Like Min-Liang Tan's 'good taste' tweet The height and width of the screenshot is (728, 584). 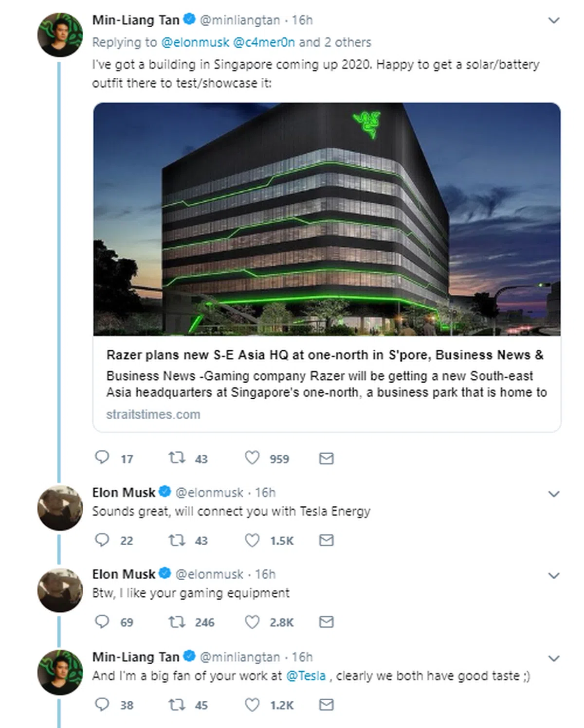(x=252, y=705)
